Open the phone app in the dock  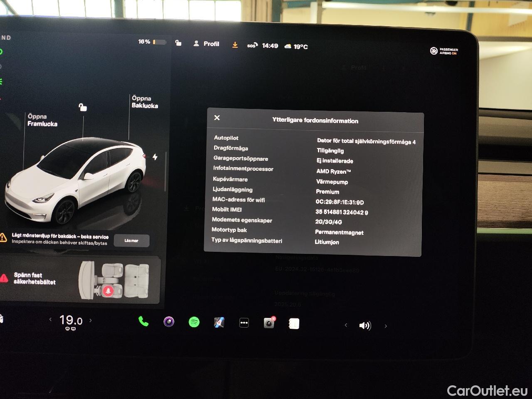point(143,321)
